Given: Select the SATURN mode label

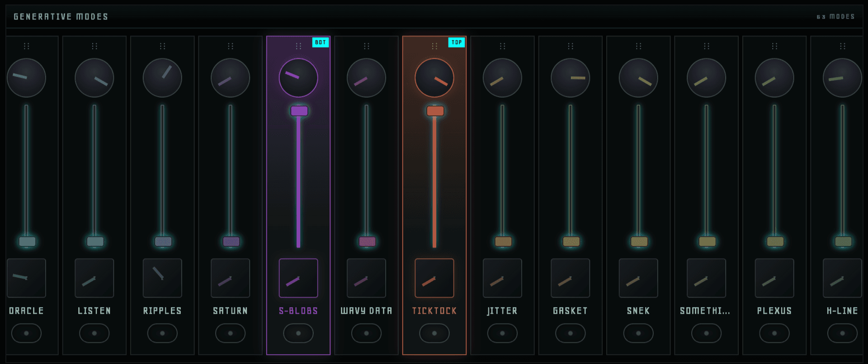Looking at the screenshot, I should (x=231, y=311).
